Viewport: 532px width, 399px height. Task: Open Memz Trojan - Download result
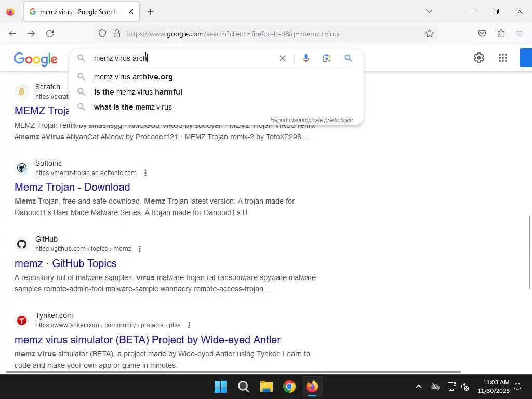pos(72,187)
